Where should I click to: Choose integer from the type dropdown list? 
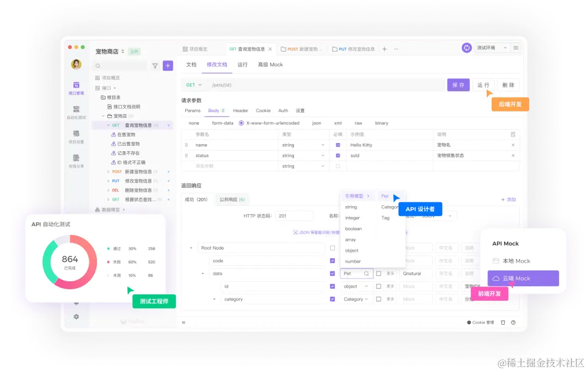point(352,218)
